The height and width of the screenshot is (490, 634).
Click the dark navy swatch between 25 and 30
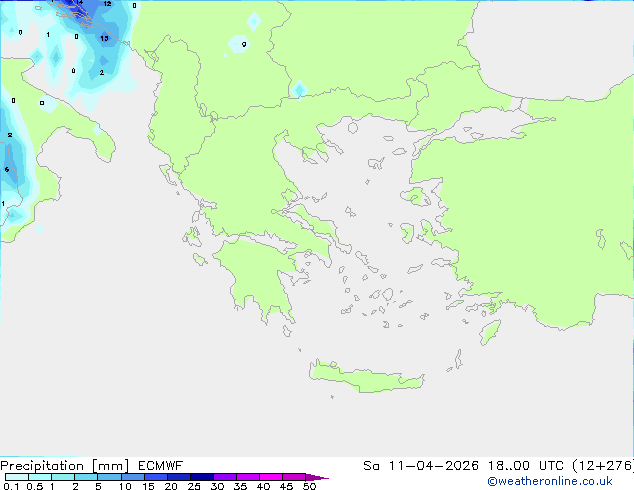202,477
